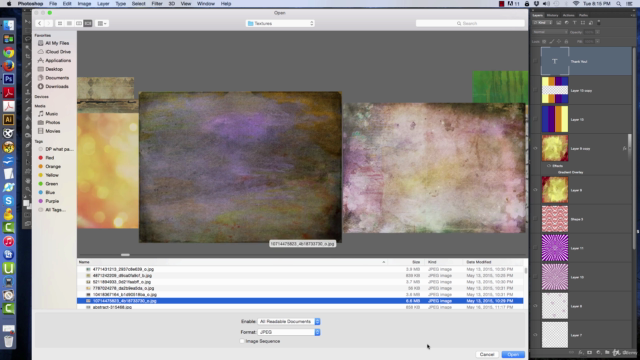The width and height of the screenshot is (640, 360).
Task: Enable the Image Sequence checkbox
Action: (x=242, y=341)
